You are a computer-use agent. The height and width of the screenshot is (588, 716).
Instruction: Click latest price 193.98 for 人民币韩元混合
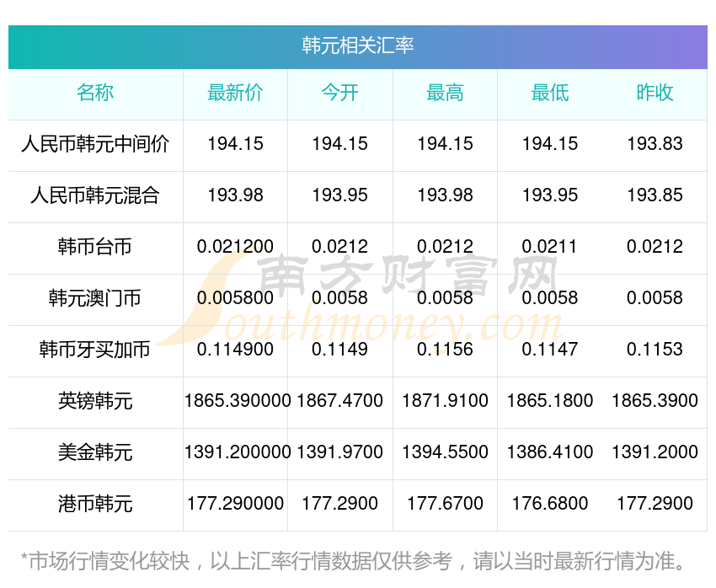coord(235,195)
